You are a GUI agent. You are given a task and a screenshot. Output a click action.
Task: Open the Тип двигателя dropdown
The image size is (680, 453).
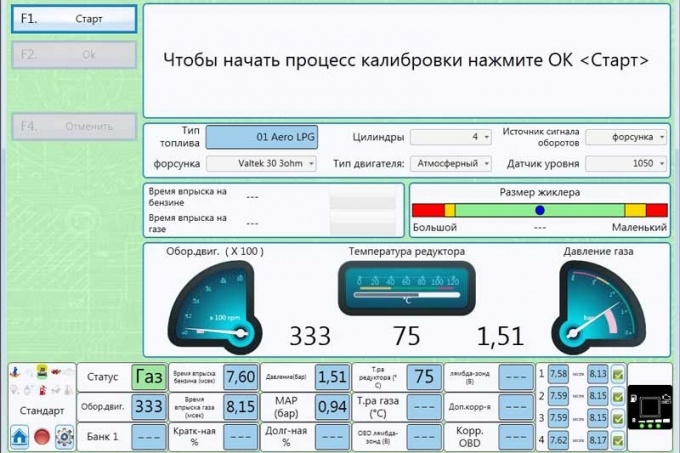pyautogui.click(x=451, y=164)
